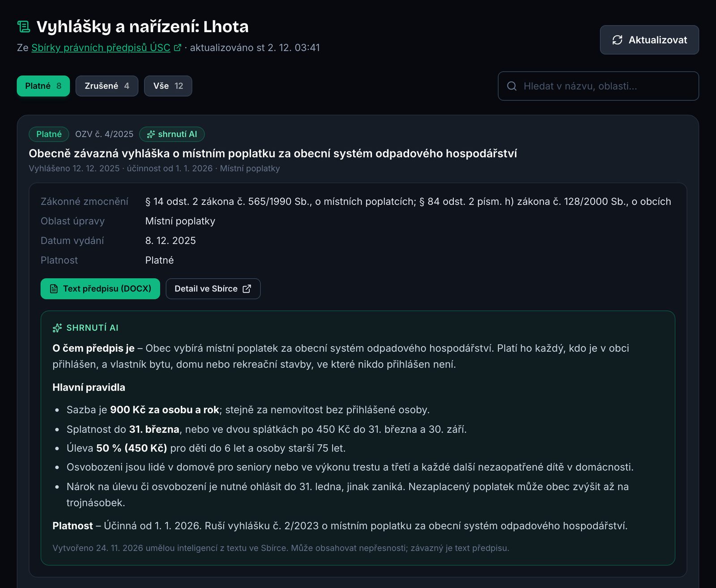Click the refresh arrows icon in Aktualizovat
The width and height of the screenshot is (716, 588).
(617, 40)
